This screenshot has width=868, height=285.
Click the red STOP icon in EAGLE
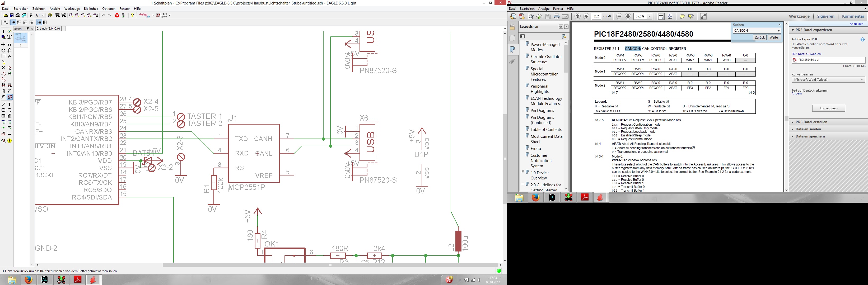click(117, 15)
